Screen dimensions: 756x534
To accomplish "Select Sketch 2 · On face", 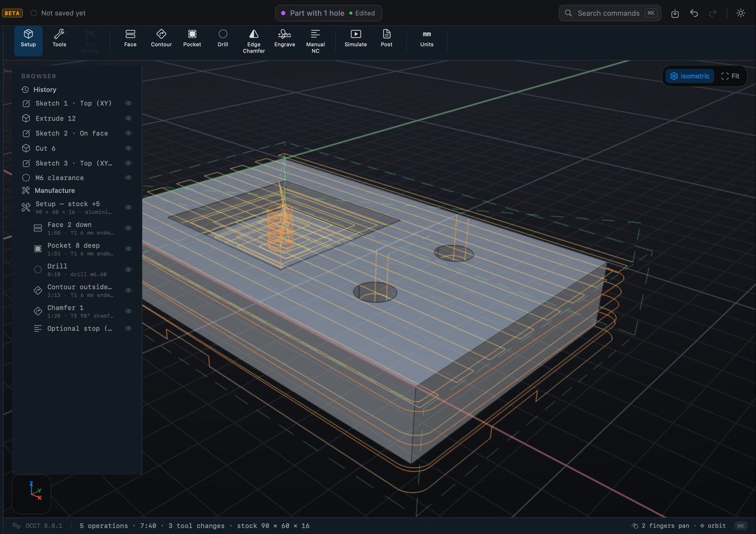I will pyautogui.click(x=77, y=133).
